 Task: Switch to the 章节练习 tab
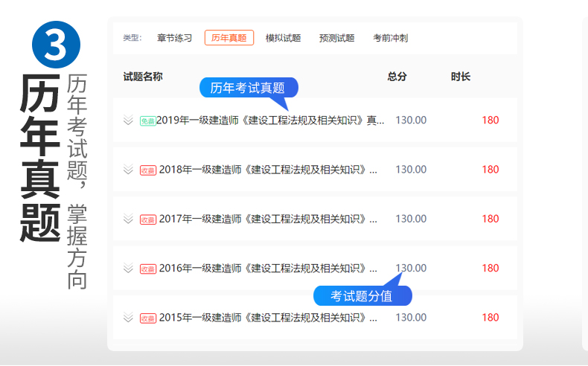(174, 38)
